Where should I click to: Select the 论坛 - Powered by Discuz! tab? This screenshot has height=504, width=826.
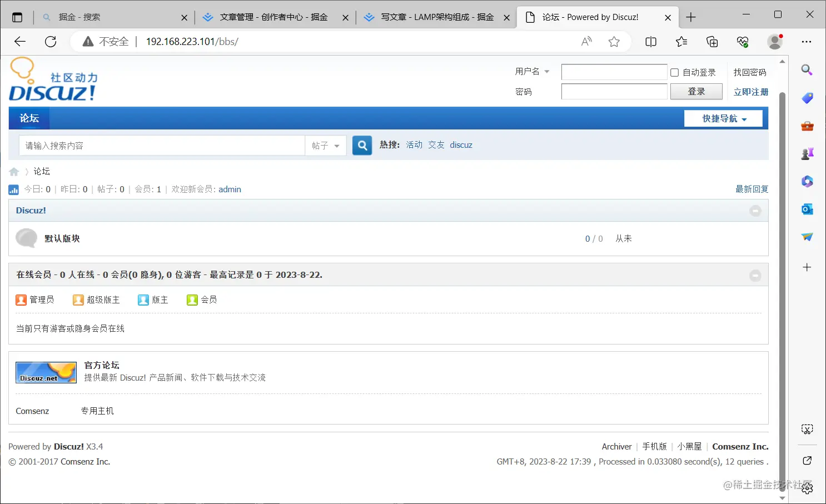(598, 17)
